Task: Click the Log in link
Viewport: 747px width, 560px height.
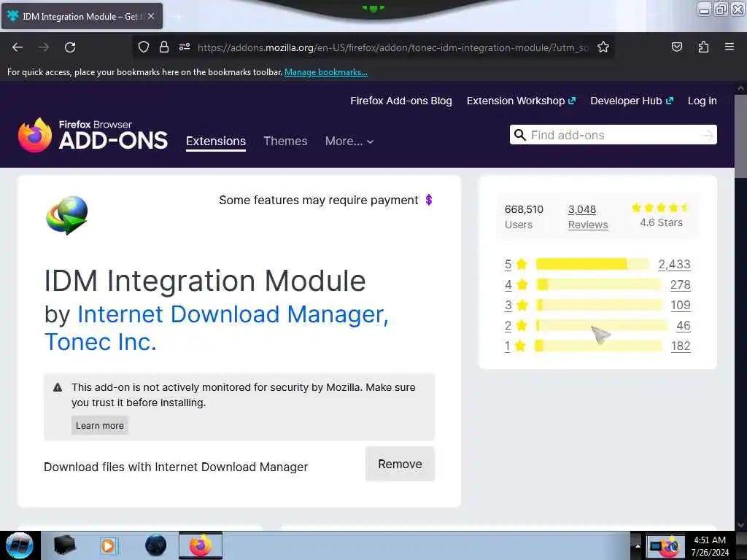Action: [x=703, y=101]
